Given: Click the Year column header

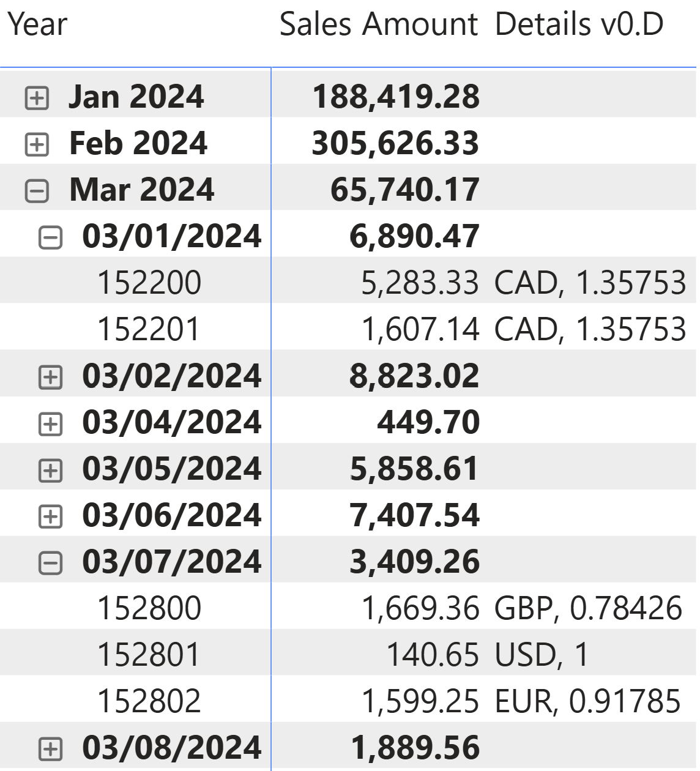Looking at the screenshot, I should point(38,26).
